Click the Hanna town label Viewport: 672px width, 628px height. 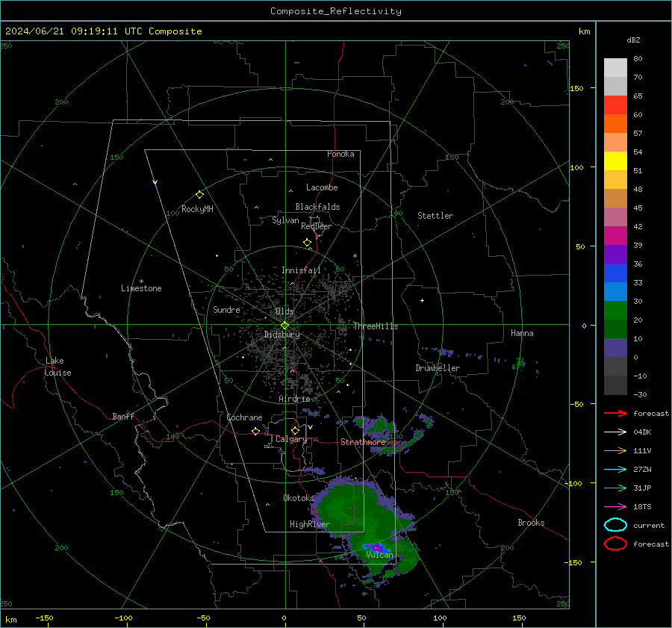point(522,333)
